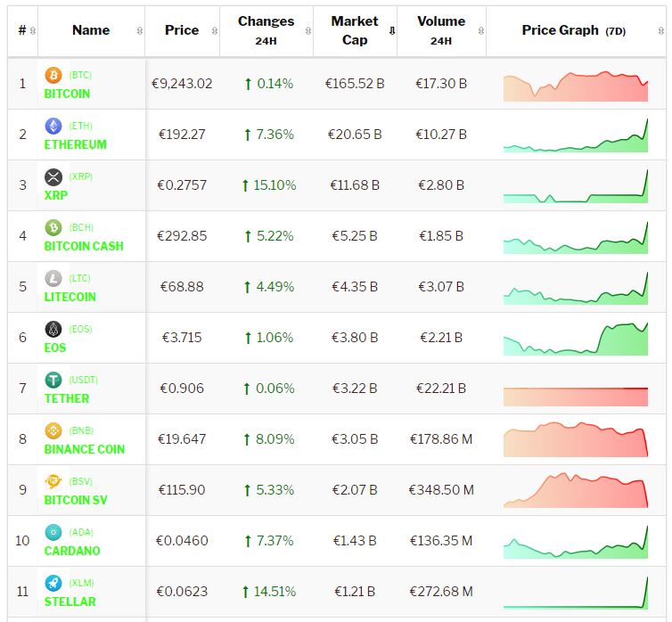Image resolution: width=672 pixels, height=622 pixels.
Task: Select the Binance Coin yellow icon
Action: (x=53, y=430)
